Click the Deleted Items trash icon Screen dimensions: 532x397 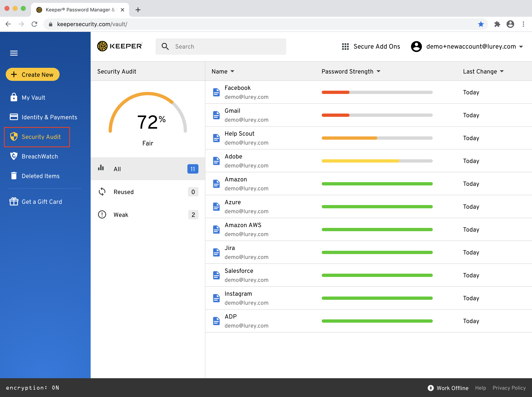(14, 176)
